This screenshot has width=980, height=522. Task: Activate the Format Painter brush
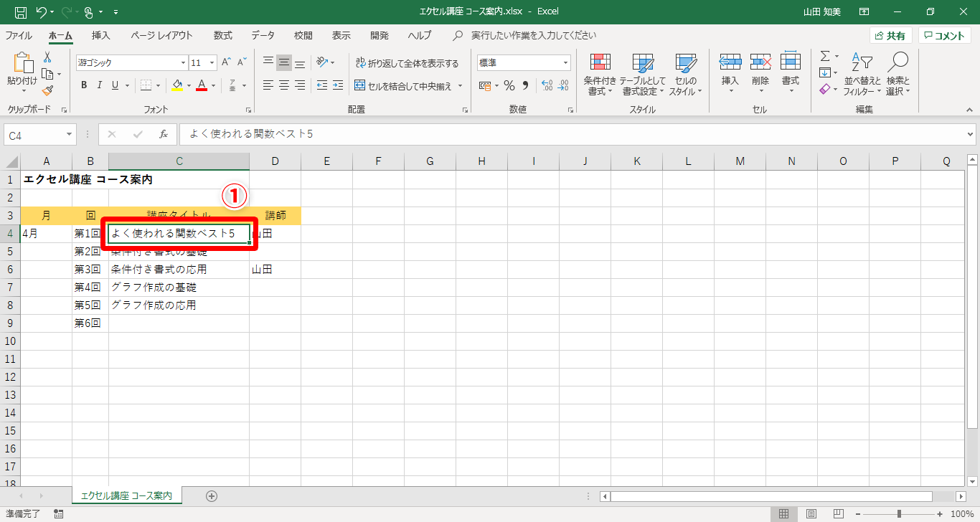[x=47, y=90]
